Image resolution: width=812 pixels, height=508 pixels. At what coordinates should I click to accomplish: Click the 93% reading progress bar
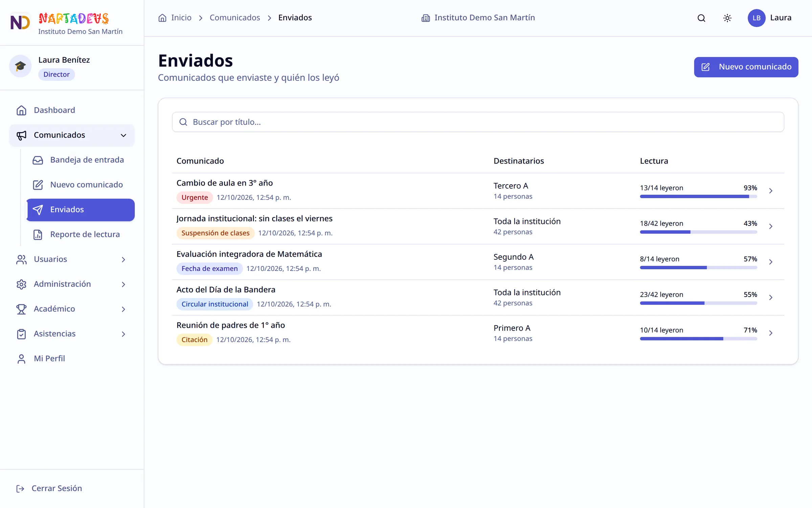[698, 196]
